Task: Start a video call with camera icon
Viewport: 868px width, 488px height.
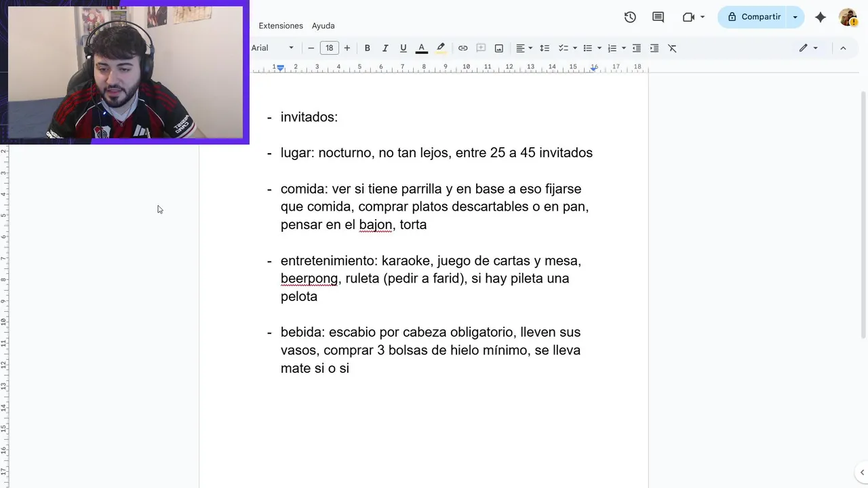Action: (688, 17)
